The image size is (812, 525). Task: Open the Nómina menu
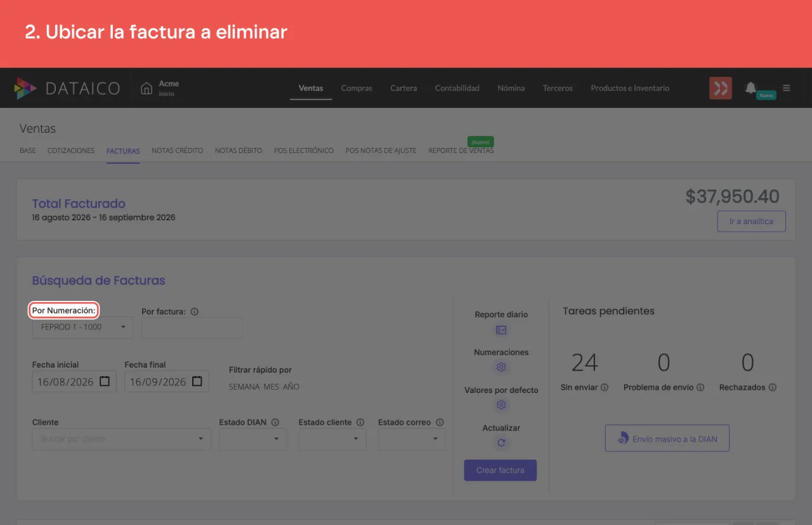(511, 88)
